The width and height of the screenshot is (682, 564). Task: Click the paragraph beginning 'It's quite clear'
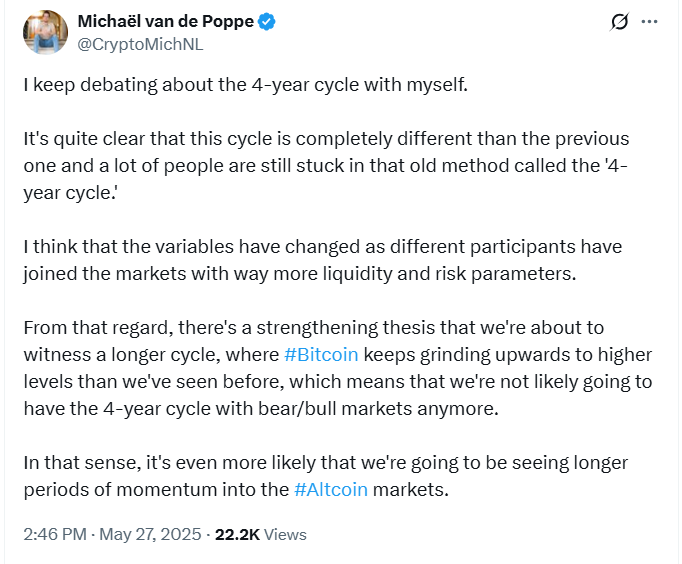click(326, 166)
